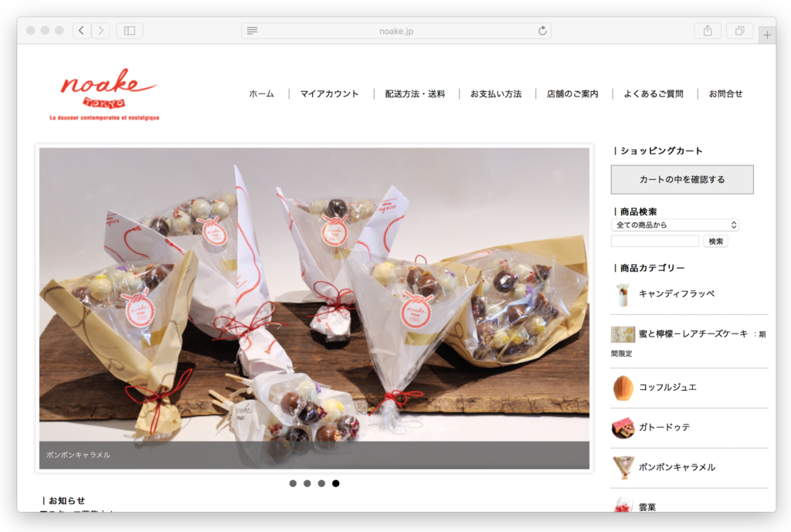Click the noake.jp address bar
791x532 pixels.
(396, 31)
